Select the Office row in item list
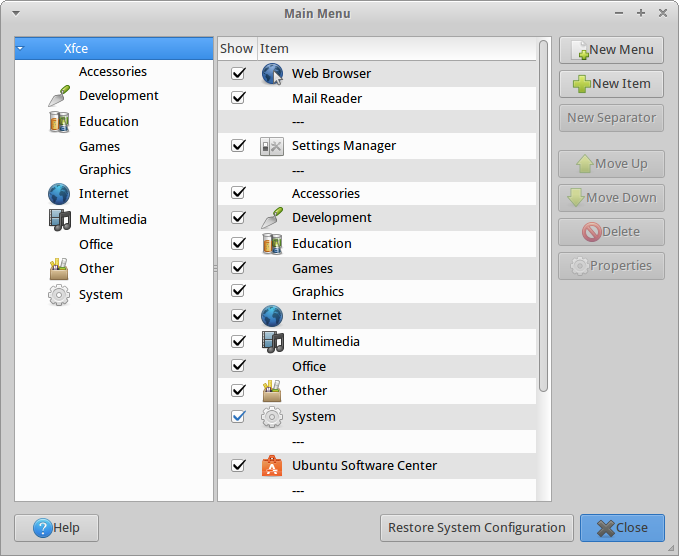Image resolution: width=679 pixels, height=556 pixels. (309, 367)
